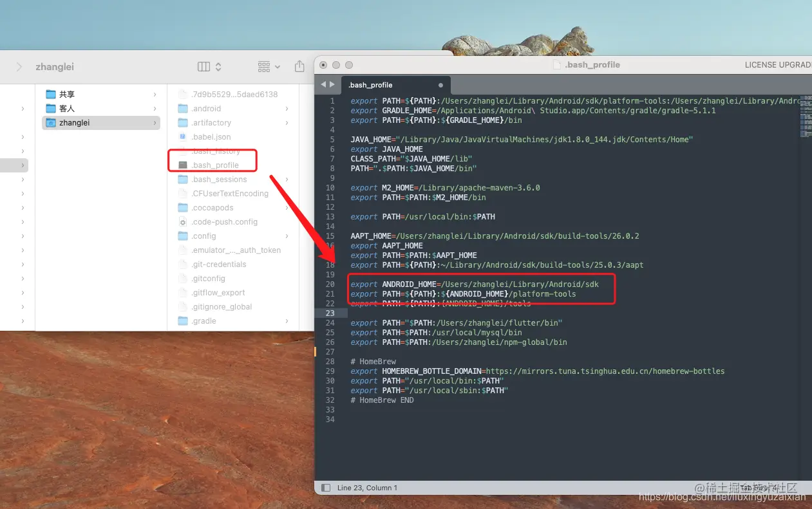Click the Finder Share icon

click(x=299, y=66)
